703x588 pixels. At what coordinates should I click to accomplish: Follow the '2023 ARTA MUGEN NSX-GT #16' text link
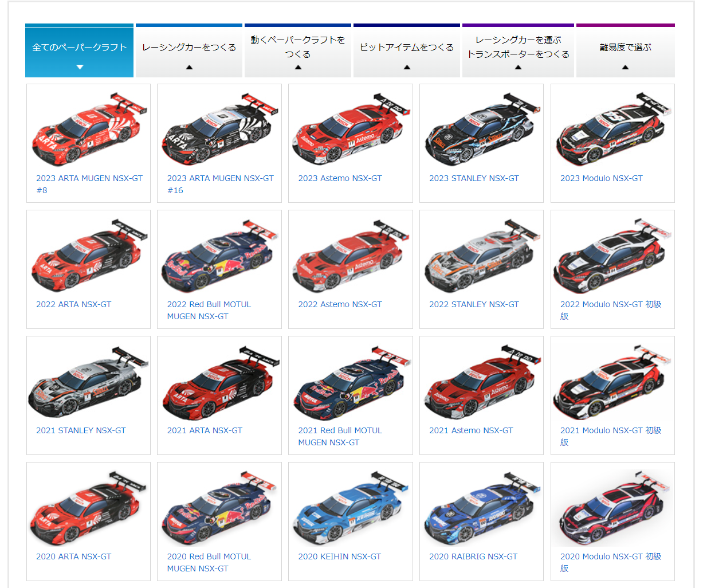[x=221, y=184]
